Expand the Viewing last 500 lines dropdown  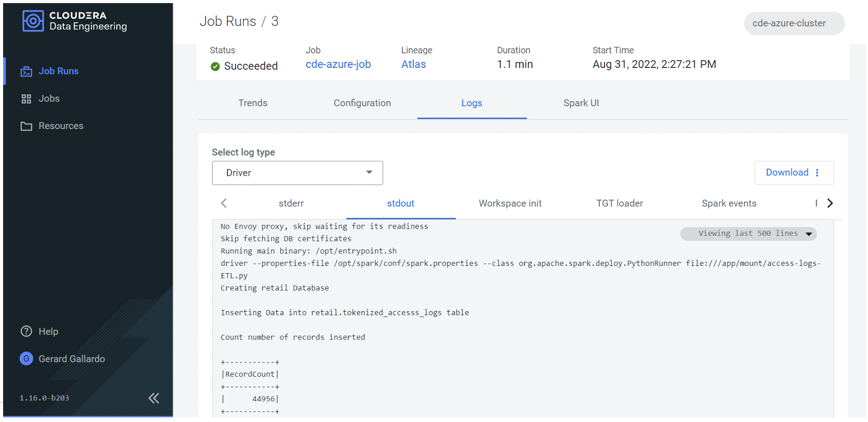click(749, 234)
